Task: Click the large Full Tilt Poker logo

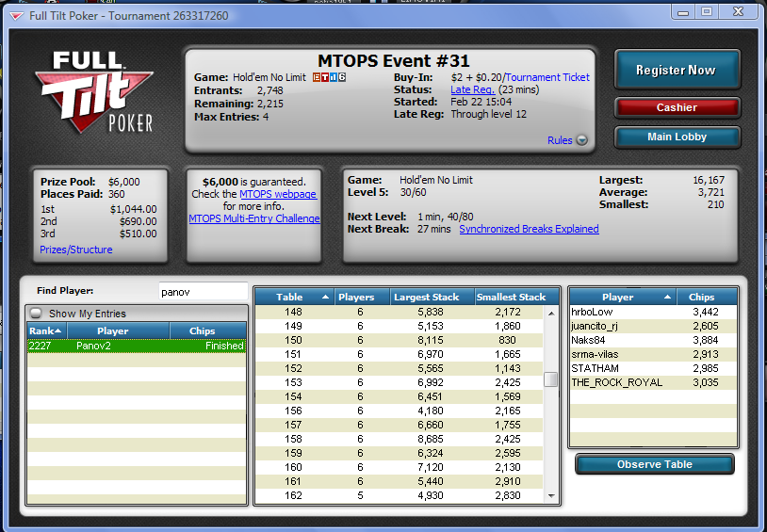Action: [x=94, y=92]
